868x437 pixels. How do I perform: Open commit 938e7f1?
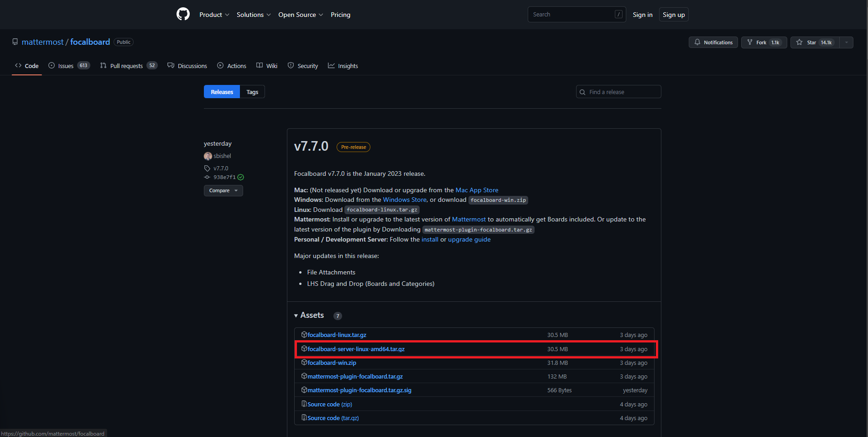click(224, 177)
